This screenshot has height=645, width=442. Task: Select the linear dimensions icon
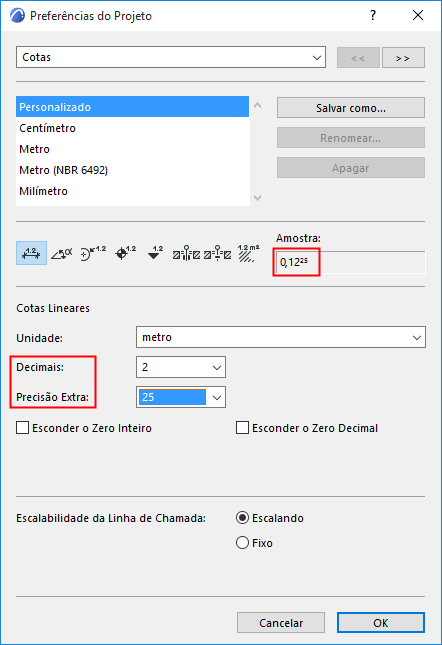[31, 253]
